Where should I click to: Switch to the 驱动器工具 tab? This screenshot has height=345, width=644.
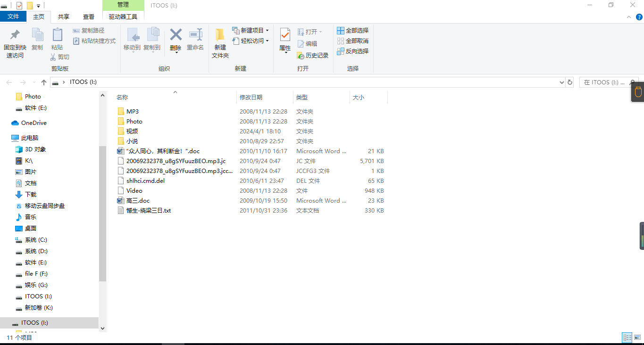click(x=123, y=16)
